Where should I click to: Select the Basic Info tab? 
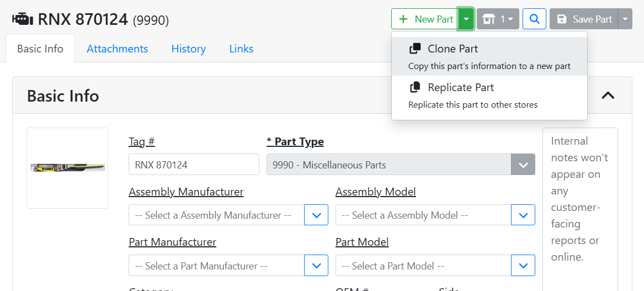coord(40,49)
